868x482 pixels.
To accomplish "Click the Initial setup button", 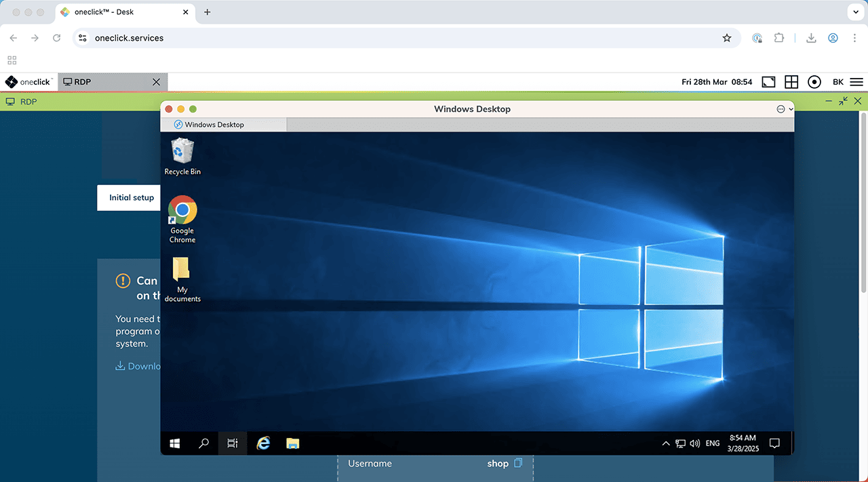I will pyautogui.click(x=132, y=198).
